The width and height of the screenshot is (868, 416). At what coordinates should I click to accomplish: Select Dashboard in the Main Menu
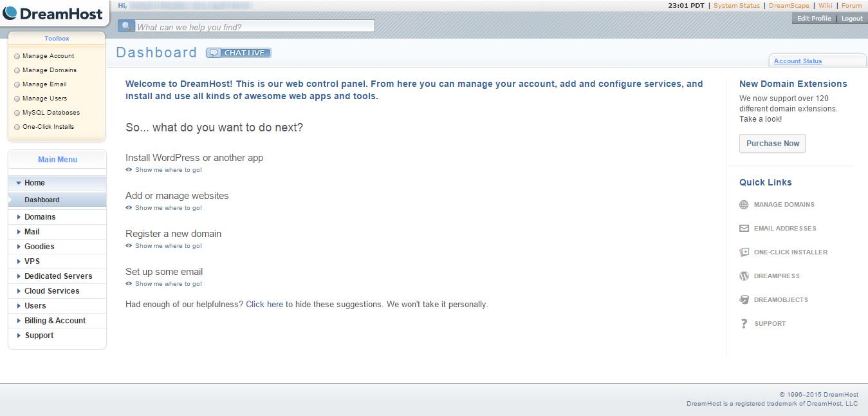[42, 200]
